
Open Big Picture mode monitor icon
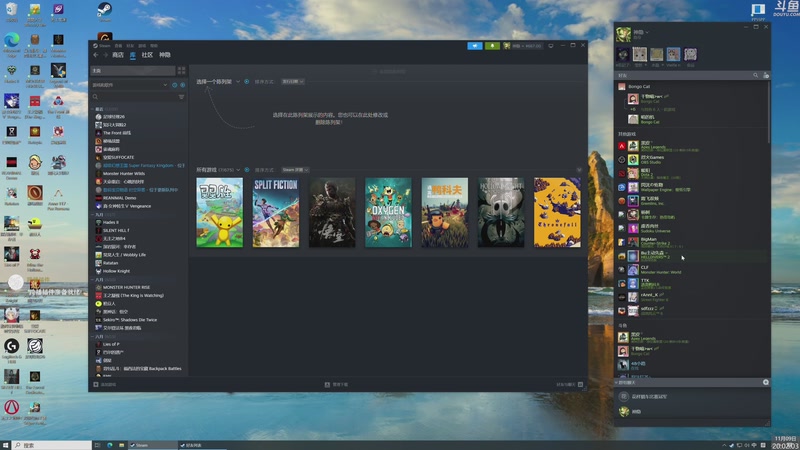tap(551, 46)
